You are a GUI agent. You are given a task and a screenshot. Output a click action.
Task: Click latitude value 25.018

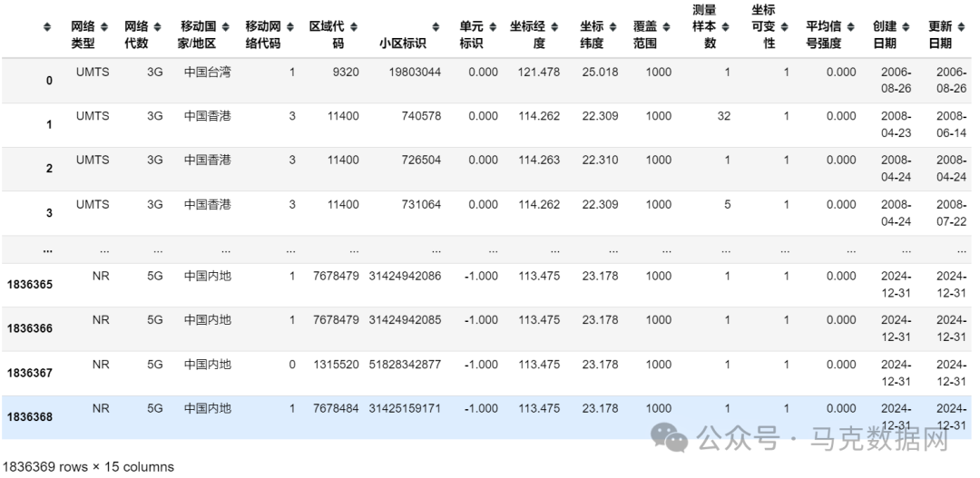[600, 72]
